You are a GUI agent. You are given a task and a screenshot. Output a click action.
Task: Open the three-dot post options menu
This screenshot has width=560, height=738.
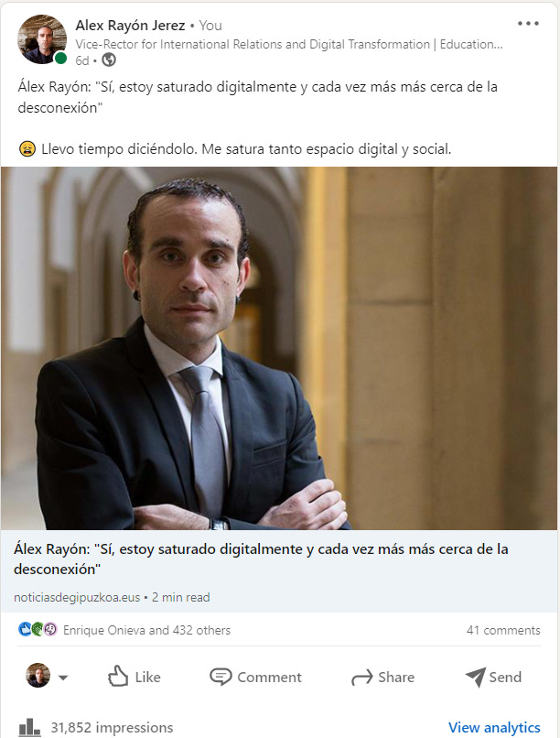(528, 24)
